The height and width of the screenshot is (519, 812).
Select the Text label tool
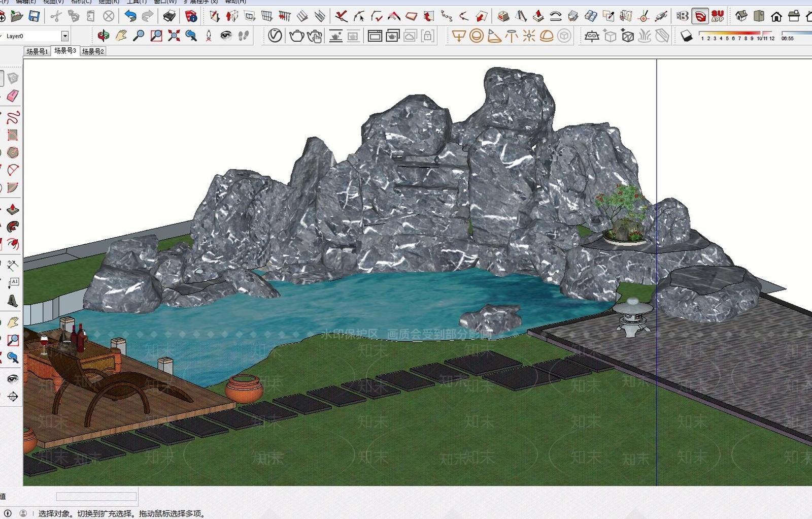tap(13, 283)
